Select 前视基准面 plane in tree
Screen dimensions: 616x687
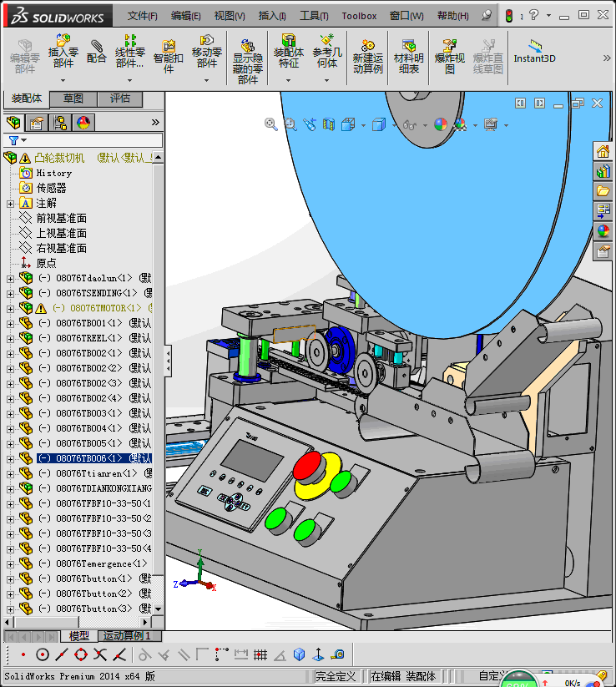61,218
